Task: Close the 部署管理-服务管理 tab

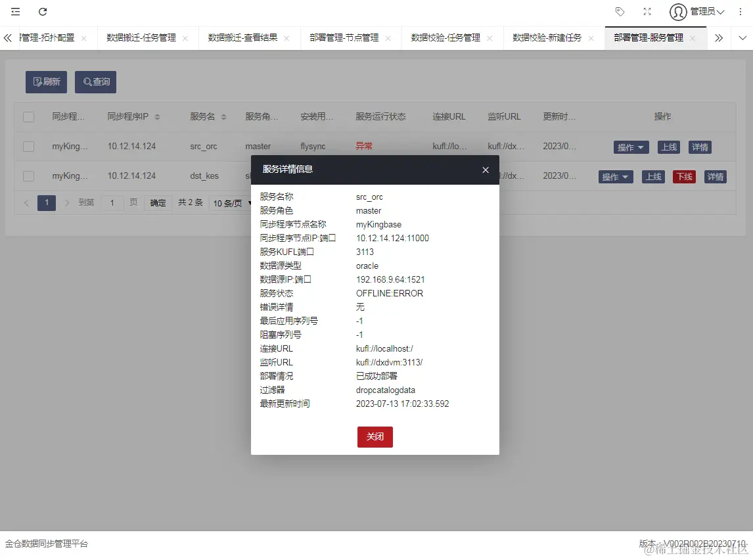Action: coord(693,38)
